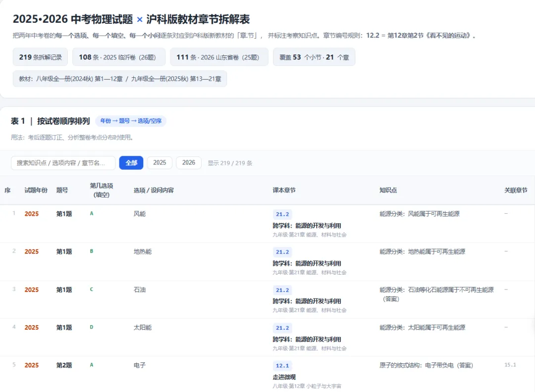Click option letter A in row 1
This screenshot has height=392, width=535.
point(92,213)
